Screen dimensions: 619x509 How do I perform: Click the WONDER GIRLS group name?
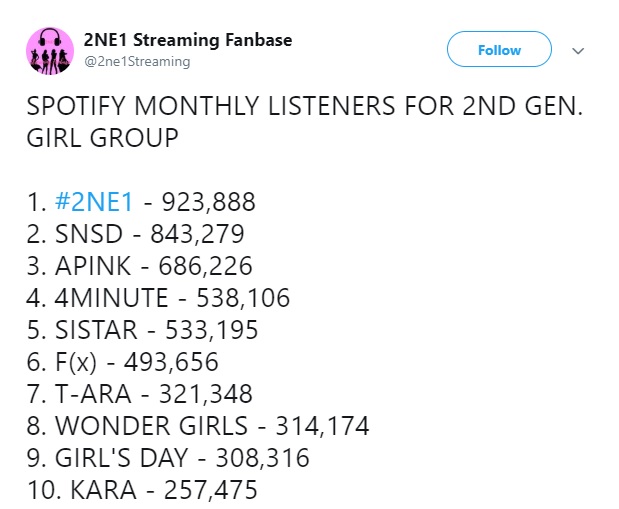(x=151, y=426)
